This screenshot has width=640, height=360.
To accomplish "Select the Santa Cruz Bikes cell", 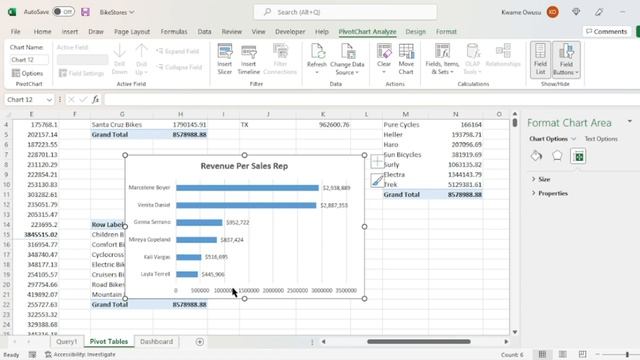I will [122, 124].
